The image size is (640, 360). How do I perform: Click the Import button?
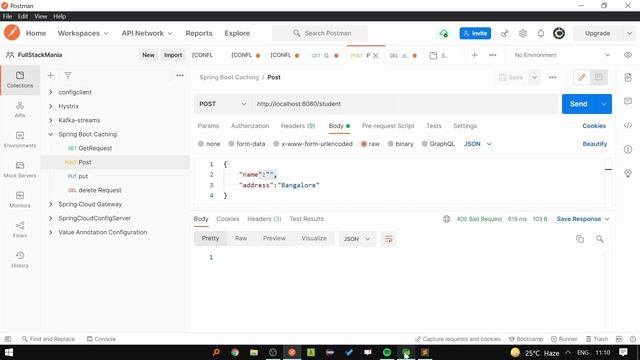tap(173, 55)
